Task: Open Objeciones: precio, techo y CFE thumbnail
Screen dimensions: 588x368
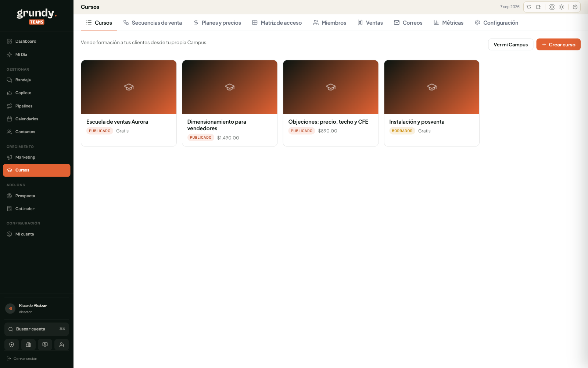Action: 331,87
